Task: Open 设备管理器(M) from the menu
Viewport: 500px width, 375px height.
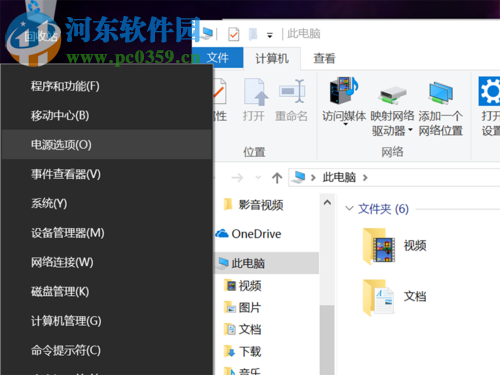Action: coord(107,233)
